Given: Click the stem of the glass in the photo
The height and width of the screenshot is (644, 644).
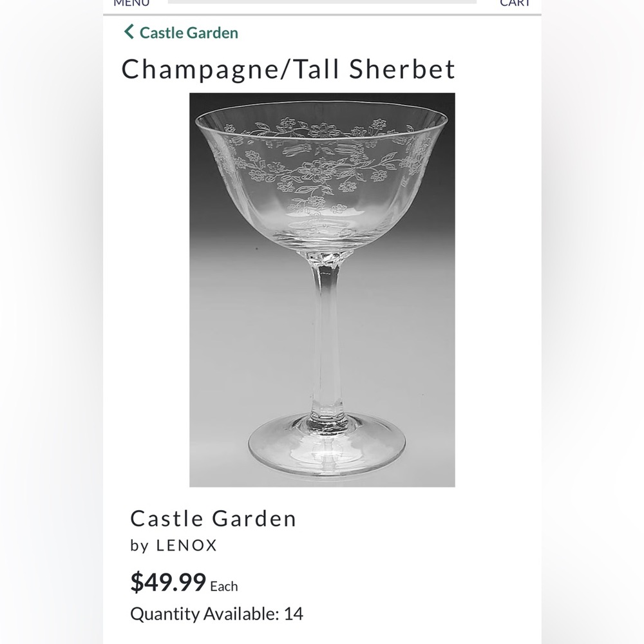Looking at the screenshot, I should (x=325, y=348).
